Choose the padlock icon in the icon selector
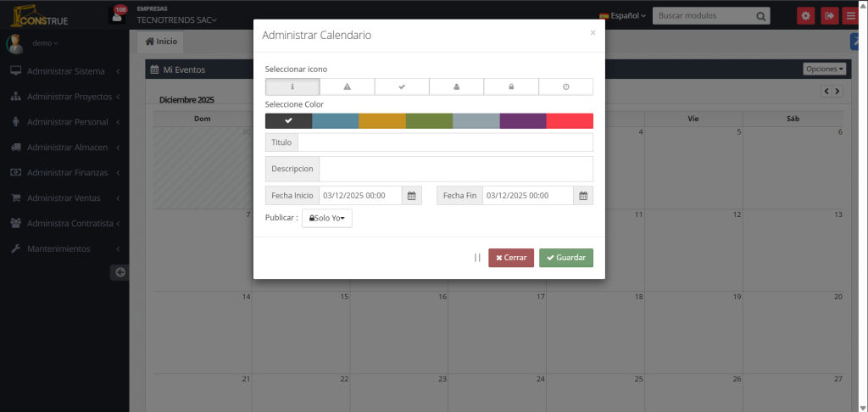The image size is (868, 412). 511,86
